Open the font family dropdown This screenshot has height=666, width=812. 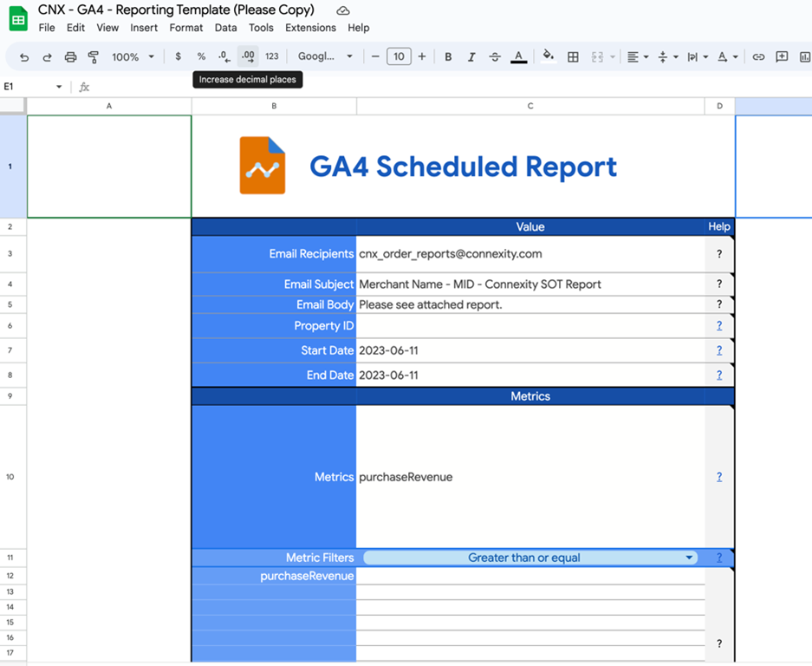point(325,56)
